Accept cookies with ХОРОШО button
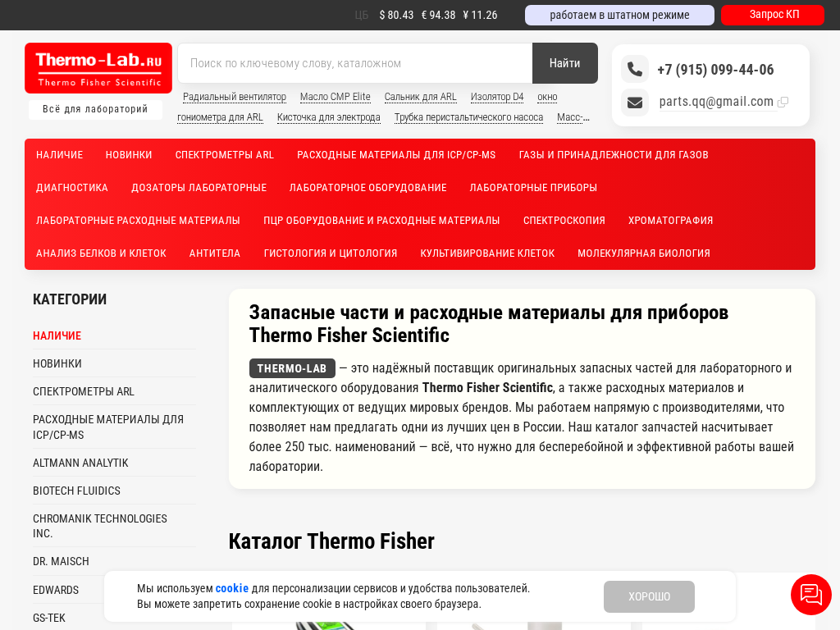Viewport: 840px width, 630px height. (649, 596)
